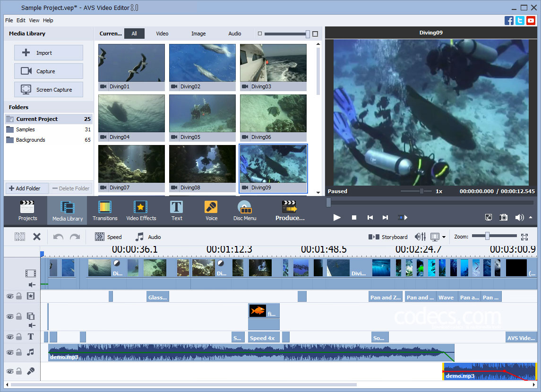Undo the last action
The width and height of the screenshot is (541, 392).
(58, 237)
